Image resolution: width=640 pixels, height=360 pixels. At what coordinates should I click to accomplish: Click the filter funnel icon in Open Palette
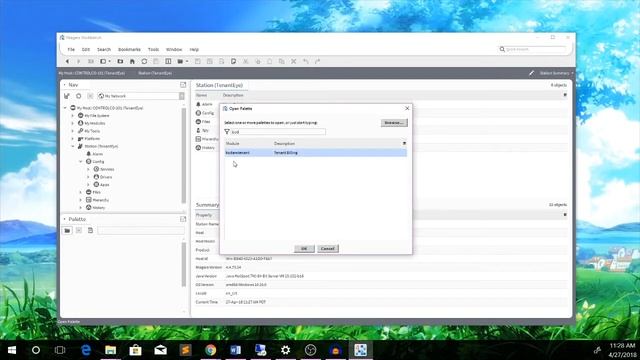click(x=227, y=131)
